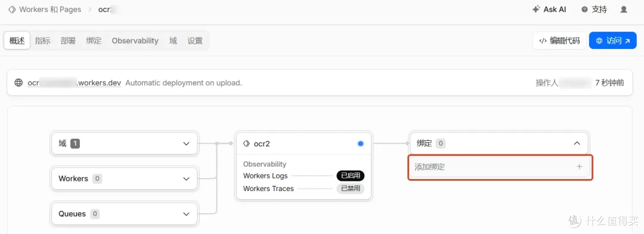
Task: Click the Workers Logs label
Action: [265, 176]
